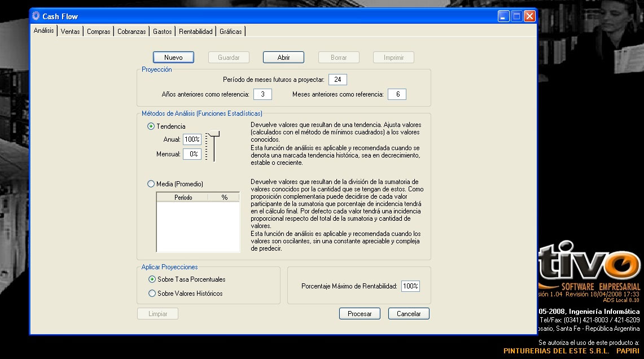Select the Media (Promedio) option

pos(151,183)
